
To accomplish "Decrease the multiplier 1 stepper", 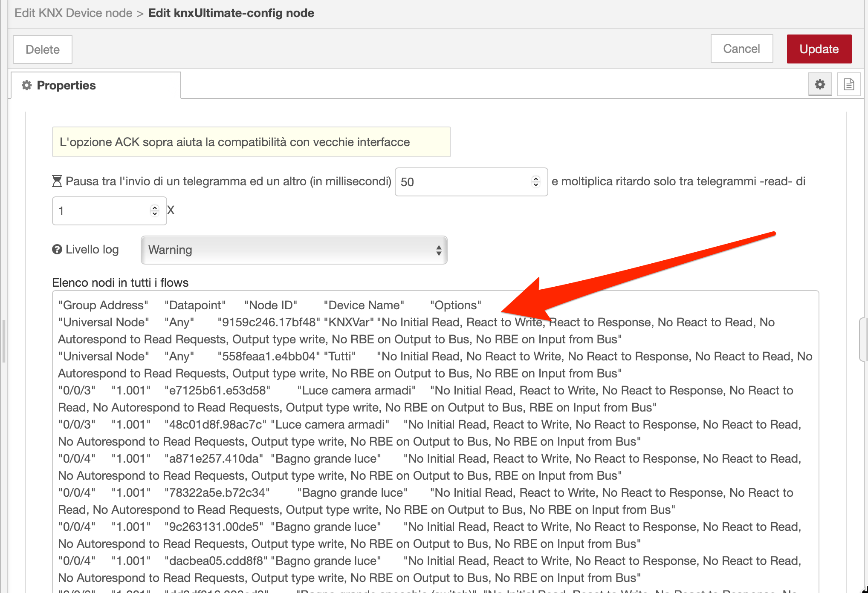I will [155, 214].
